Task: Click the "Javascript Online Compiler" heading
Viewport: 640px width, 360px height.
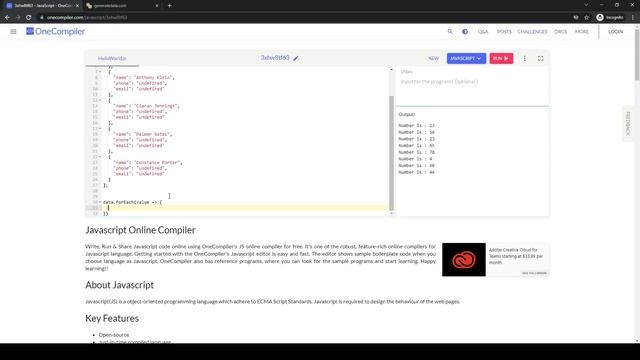Action: pyautogui.click(x=140, y=230)
